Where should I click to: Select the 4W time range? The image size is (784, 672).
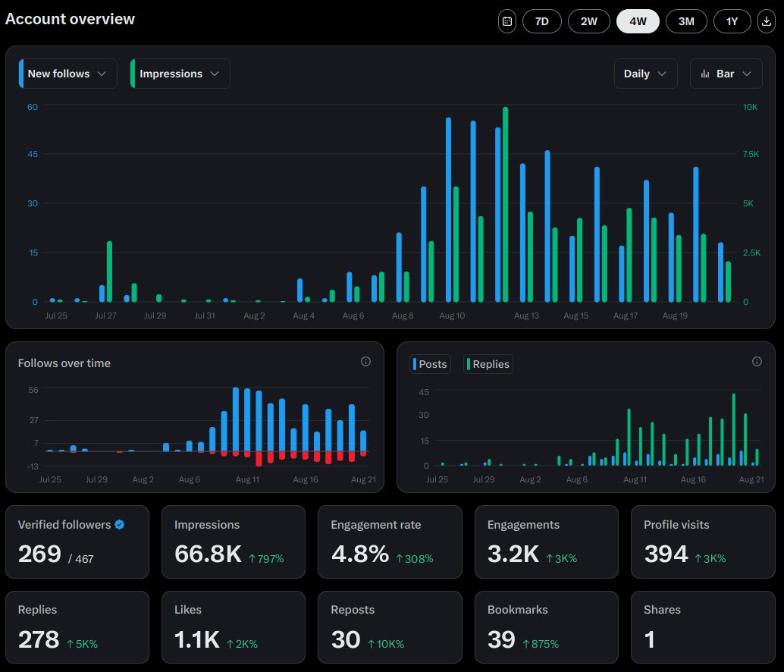point(638,21)
